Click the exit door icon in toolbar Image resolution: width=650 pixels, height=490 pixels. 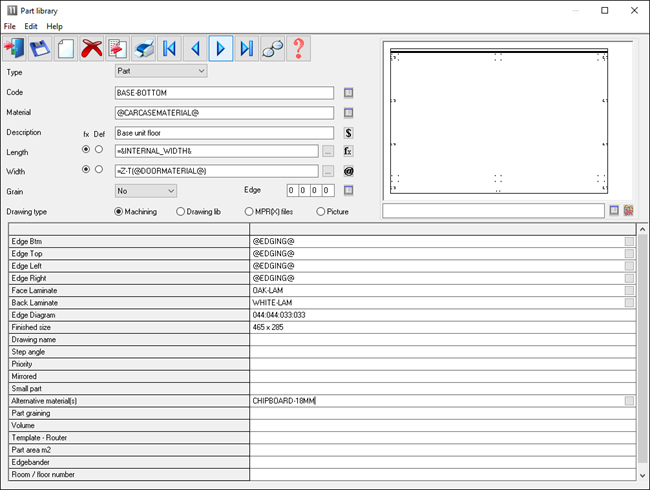(x=16, y=48)
